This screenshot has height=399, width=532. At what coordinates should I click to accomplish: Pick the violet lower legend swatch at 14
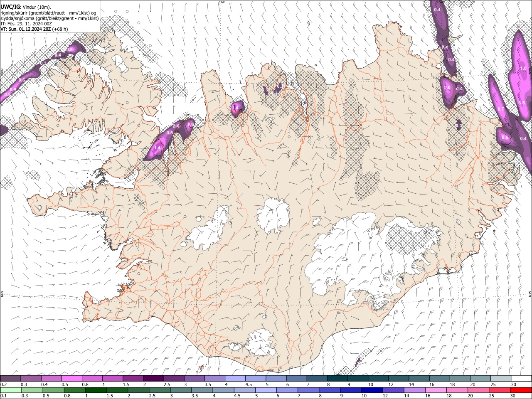[414, 390]
